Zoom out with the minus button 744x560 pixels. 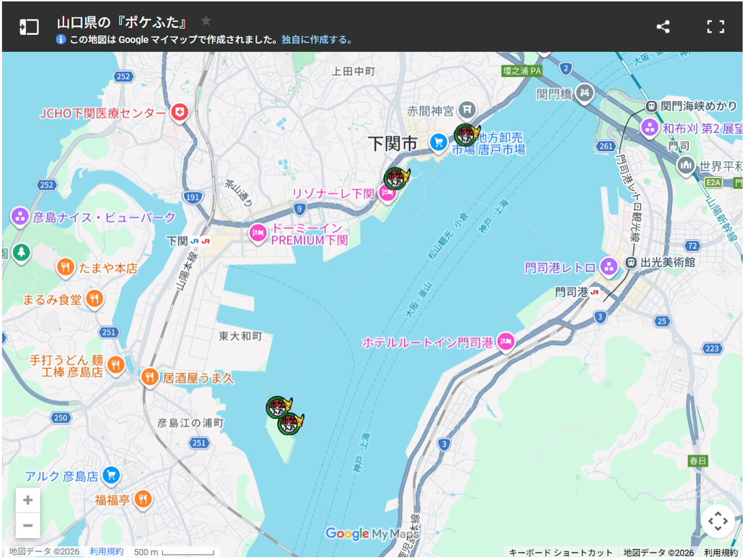coord(28,525)
